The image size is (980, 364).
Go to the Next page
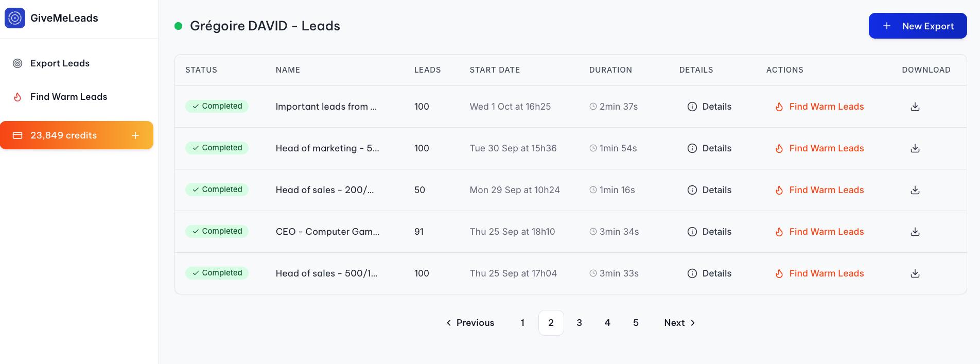click(679, 323)
